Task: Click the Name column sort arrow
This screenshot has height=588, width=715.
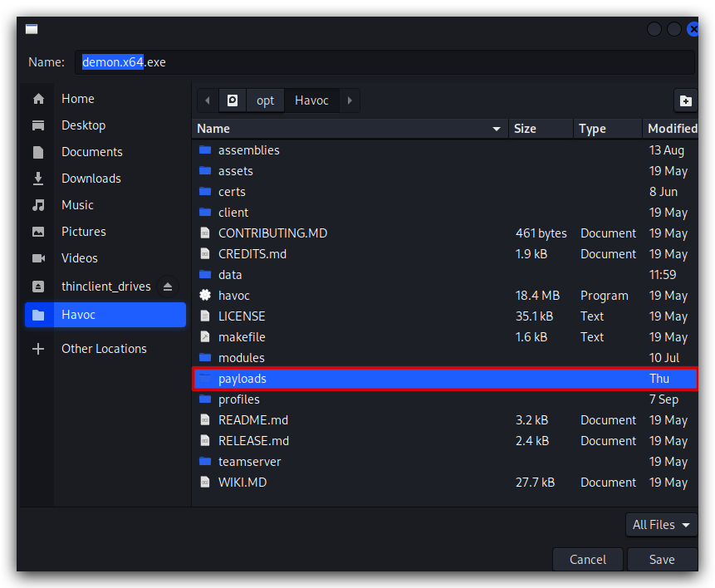Action: [497, 129]
